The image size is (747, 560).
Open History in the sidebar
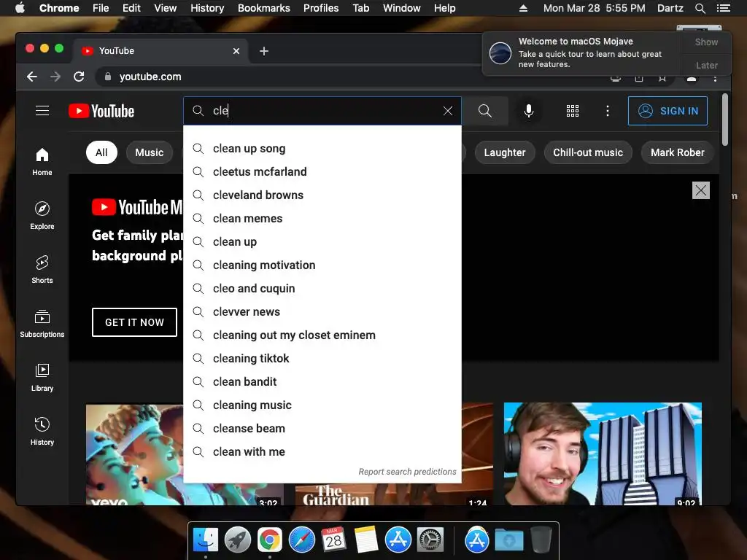point(42,432)
